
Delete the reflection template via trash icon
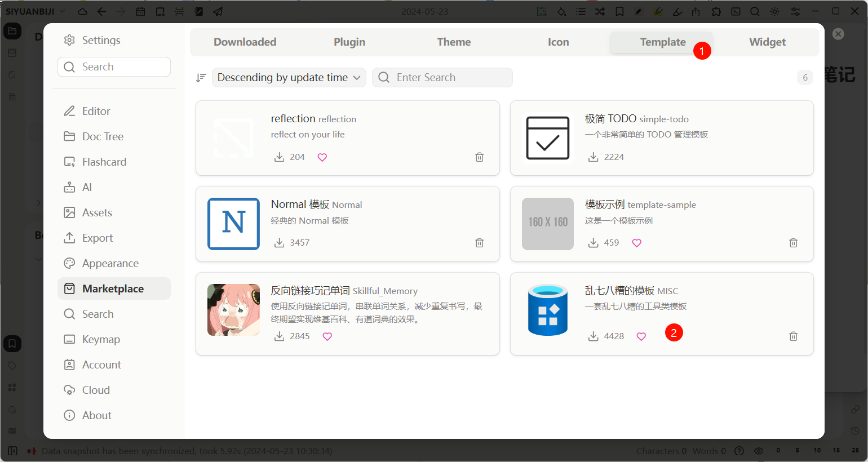click(479, 157)
